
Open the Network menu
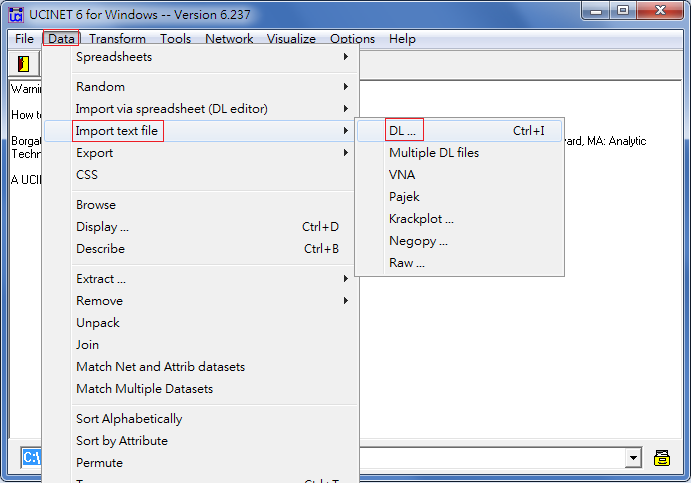tap(229, 39)
